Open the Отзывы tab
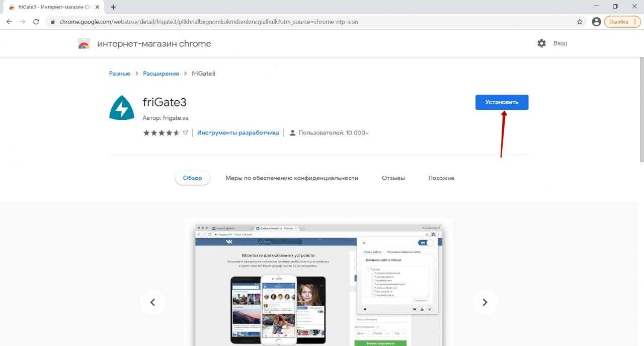 point(393,178)
